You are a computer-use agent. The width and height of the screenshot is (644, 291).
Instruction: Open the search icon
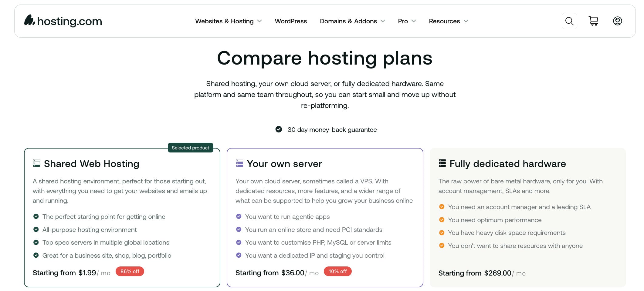tap(569, 21)
